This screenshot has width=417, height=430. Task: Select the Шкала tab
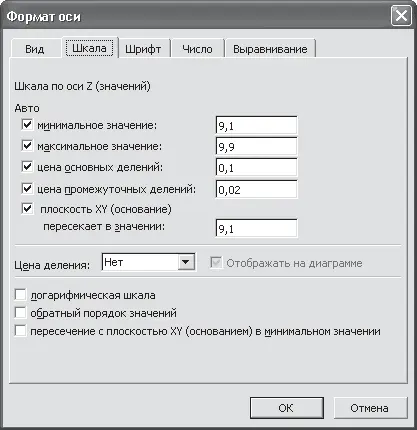coord(89,48)
